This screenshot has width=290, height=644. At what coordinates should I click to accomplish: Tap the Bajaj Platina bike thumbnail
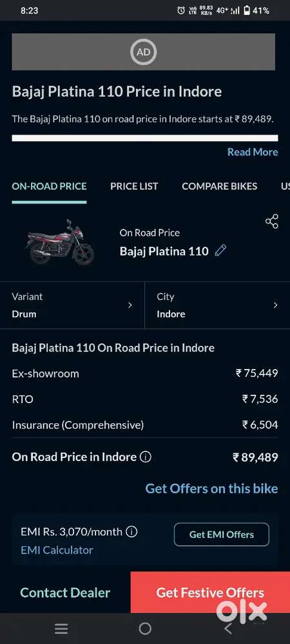pos(61,242)
